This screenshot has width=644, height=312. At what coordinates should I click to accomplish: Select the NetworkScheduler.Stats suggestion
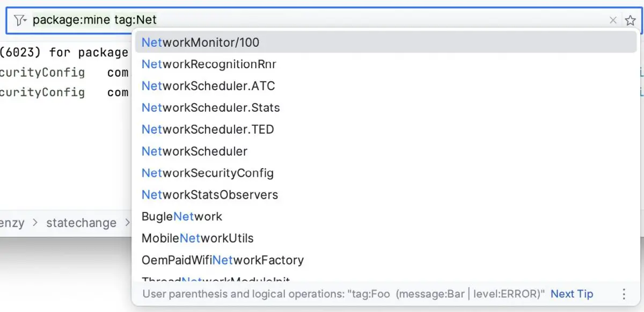tap(210, 107)
